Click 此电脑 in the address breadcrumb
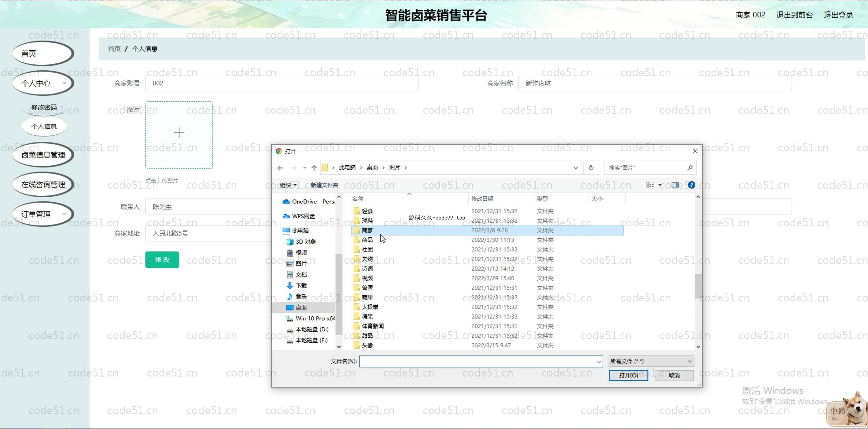The width and height of the screenshot is (868, 429). (x=347, y=168)
